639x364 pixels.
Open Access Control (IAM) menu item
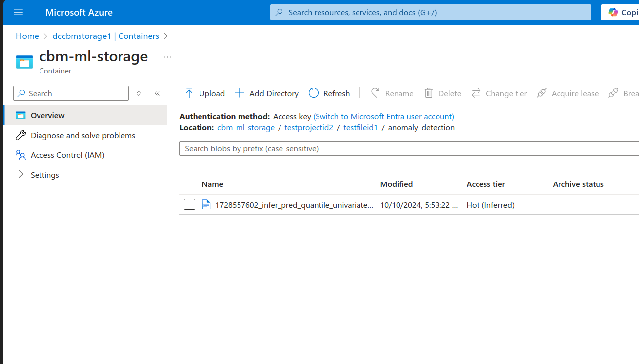click(x=67, y=155)
